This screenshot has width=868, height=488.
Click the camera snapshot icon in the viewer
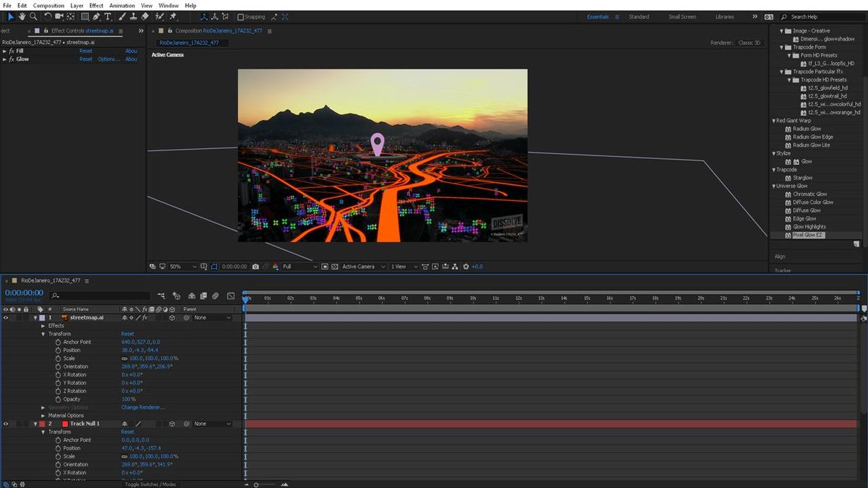pos(255,266)
